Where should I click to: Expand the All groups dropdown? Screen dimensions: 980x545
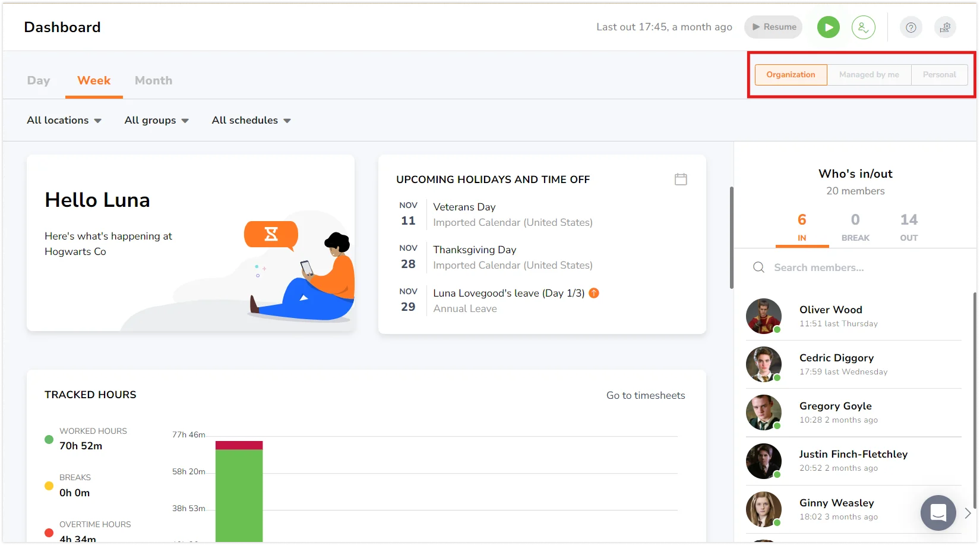(x=156, y=121)
